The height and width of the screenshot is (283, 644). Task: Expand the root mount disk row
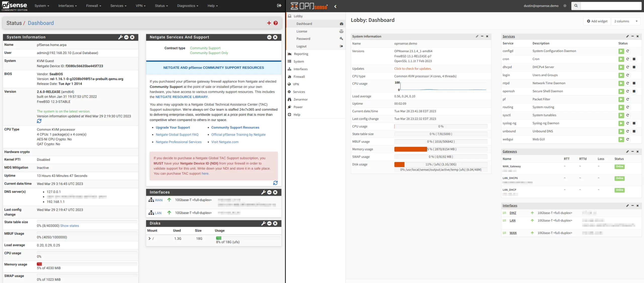[x=149, y=238]
